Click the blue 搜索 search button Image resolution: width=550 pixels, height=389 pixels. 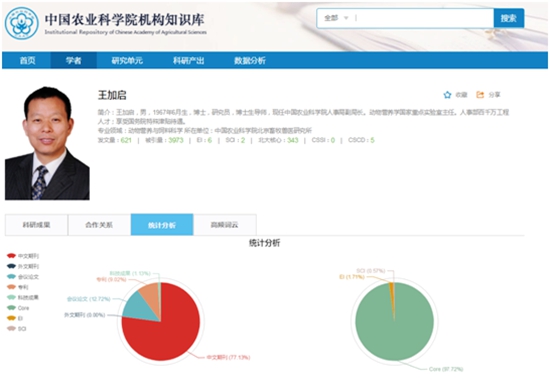click(x=509, y=18)
